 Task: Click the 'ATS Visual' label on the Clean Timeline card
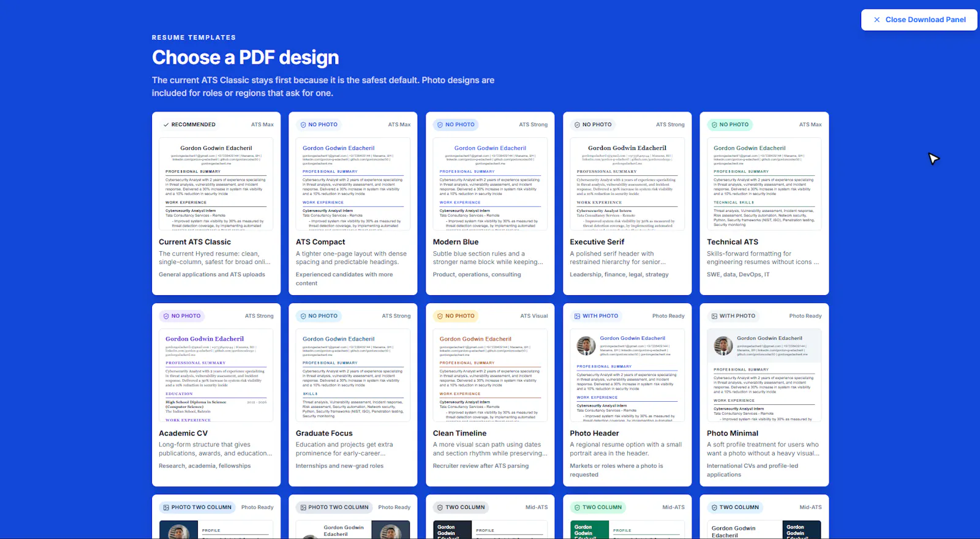point(534,316)
